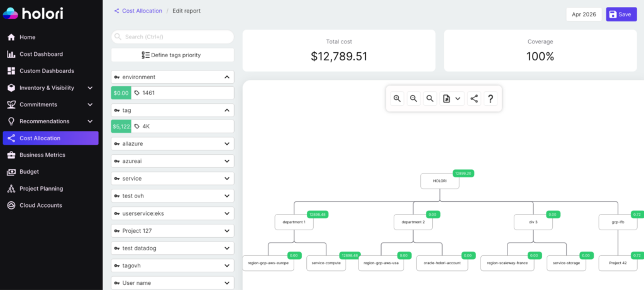Screen dimensions: 644x290
Task: Click the Home house icon
Action: [x=11, y=37]
